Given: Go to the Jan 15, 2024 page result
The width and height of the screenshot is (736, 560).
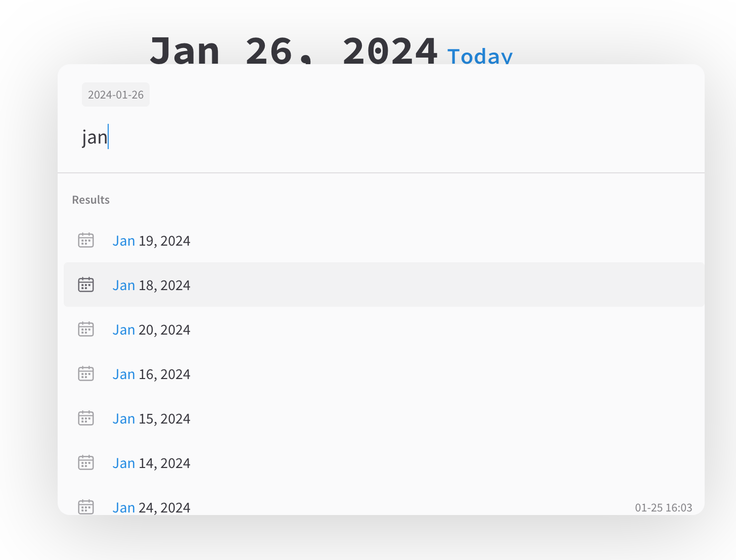Looking at the screenshot, I should point(151,418).
